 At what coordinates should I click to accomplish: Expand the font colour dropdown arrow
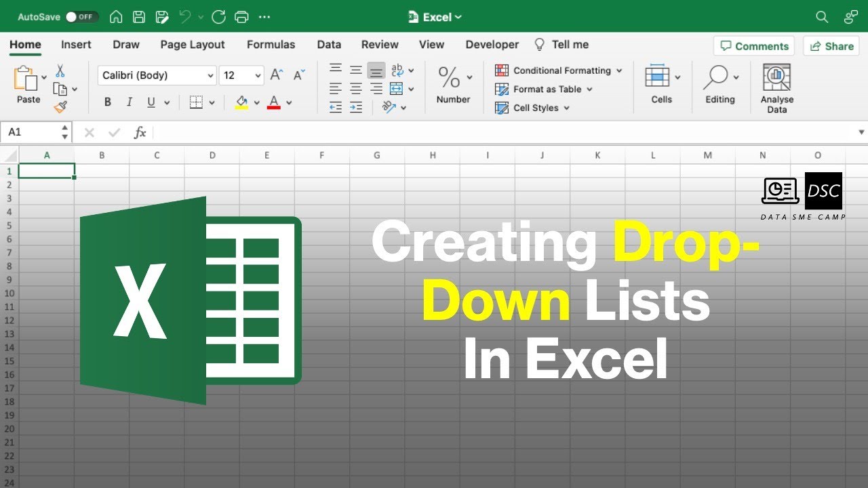[x=289, y=103]
